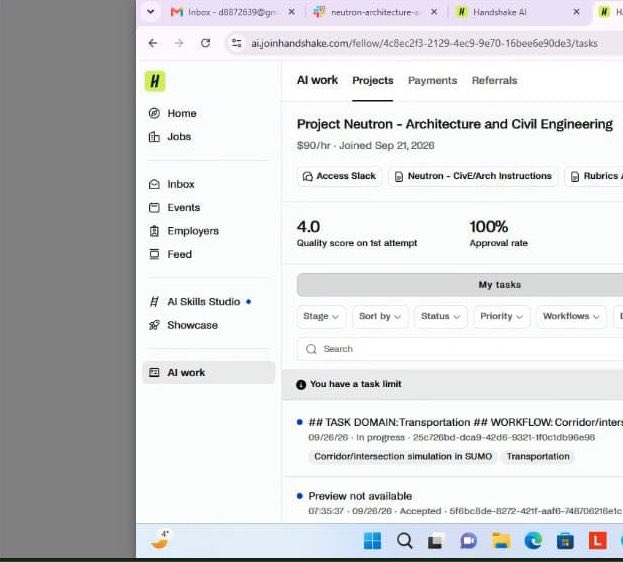Select AI work in the sidebar
This screenshot has height=562, width=623.
coord(209,372)
